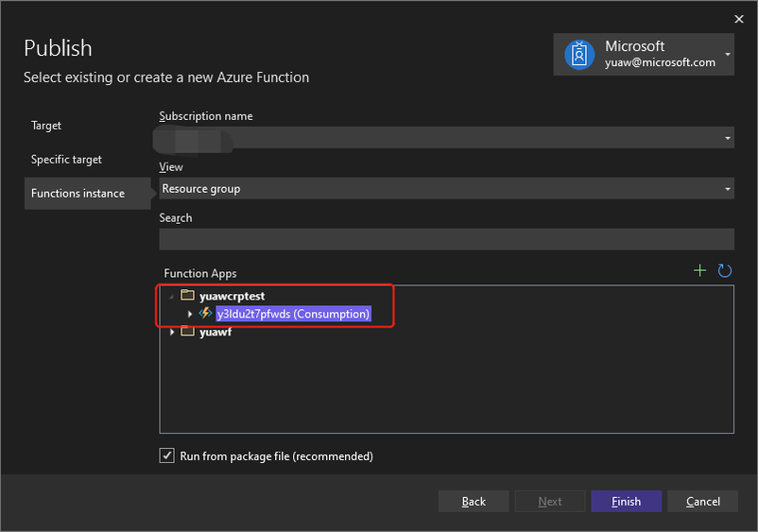Click the yuaw@microsoft.com account text
The width and height of the screenshot is (758, 532).
tap(660, 62)
